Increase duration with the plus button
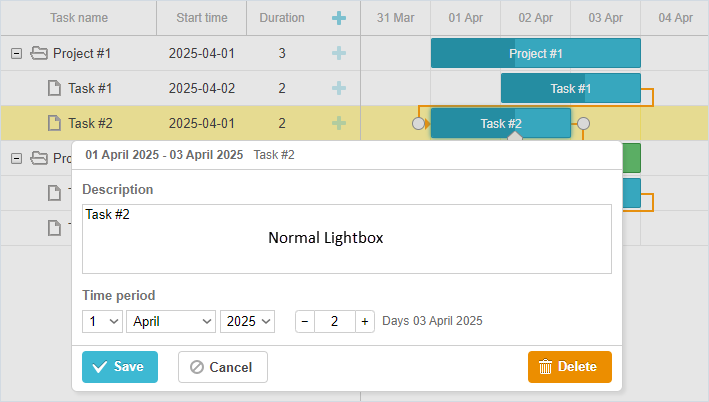709x402 pixels. point(364,321)
